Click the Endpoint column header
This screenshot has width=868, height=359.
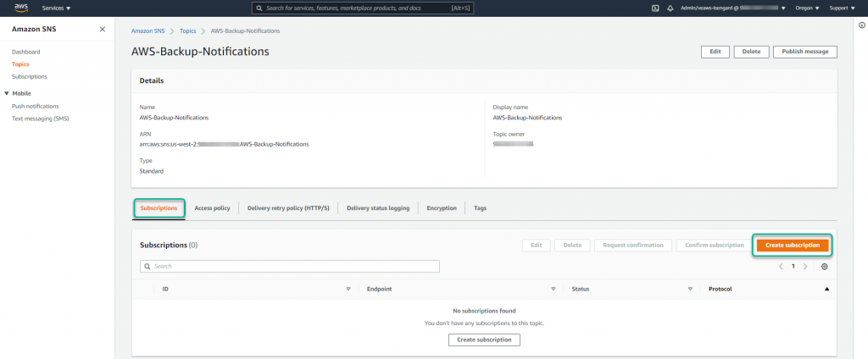(x=380, y=290)
